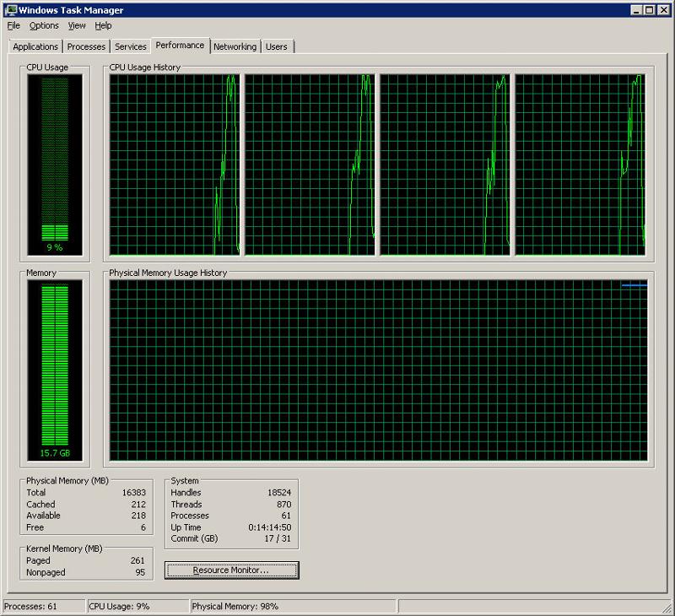
Task: Click the Nonpaged kernel memory value 95
Action: (140, 572)
